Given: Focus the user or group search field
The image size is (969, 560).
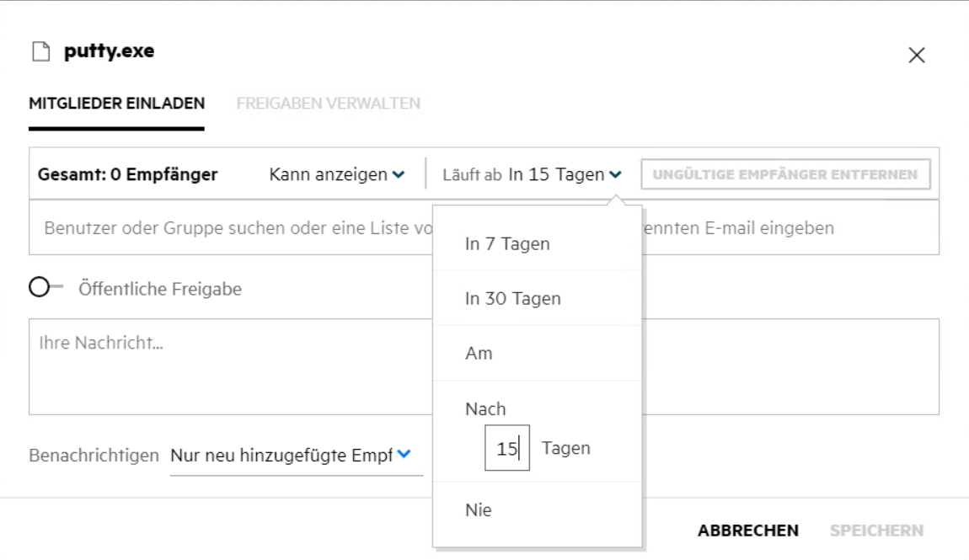Looking at the screenshot, I should click(228, 228).
